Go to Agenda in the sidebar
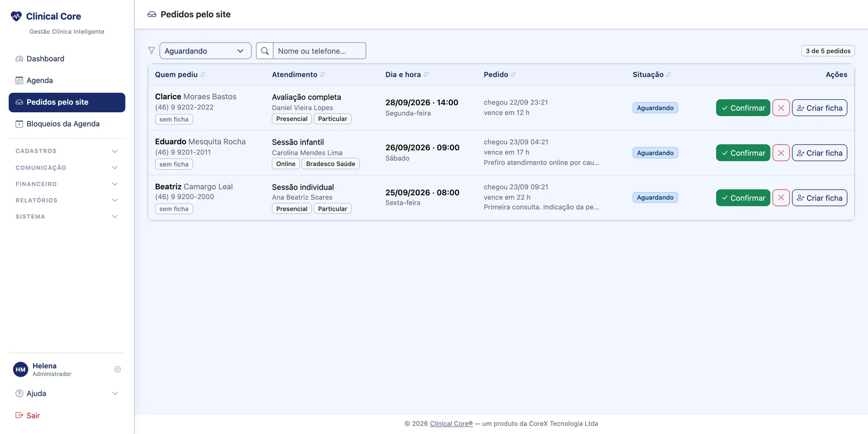 [x=67, y=81]
